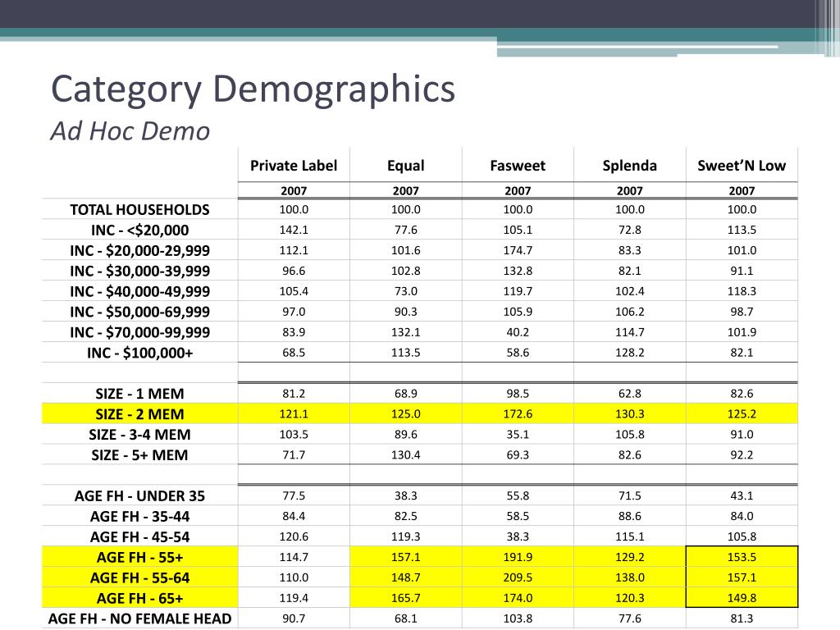The width and height of the screenshot is (840, 630).
Task: Click the highlighted "SIZE - 2 MEM" label
Action: coord(139,414)
